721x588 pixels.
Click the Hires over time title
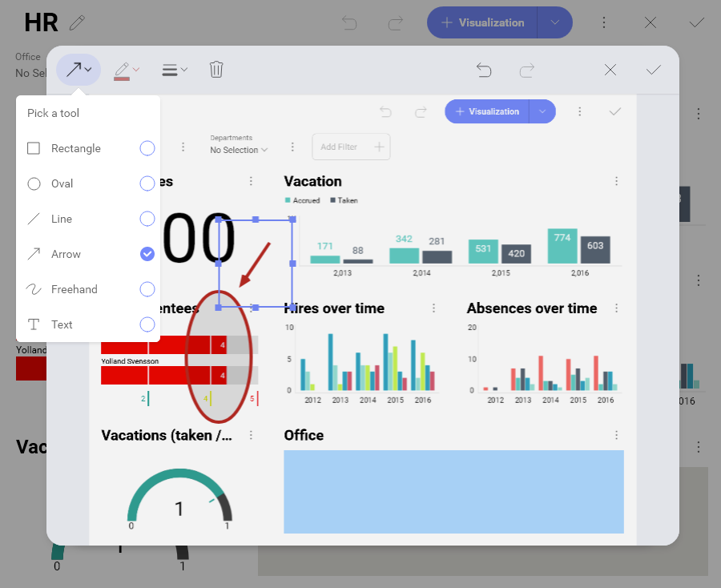[334, 308]
